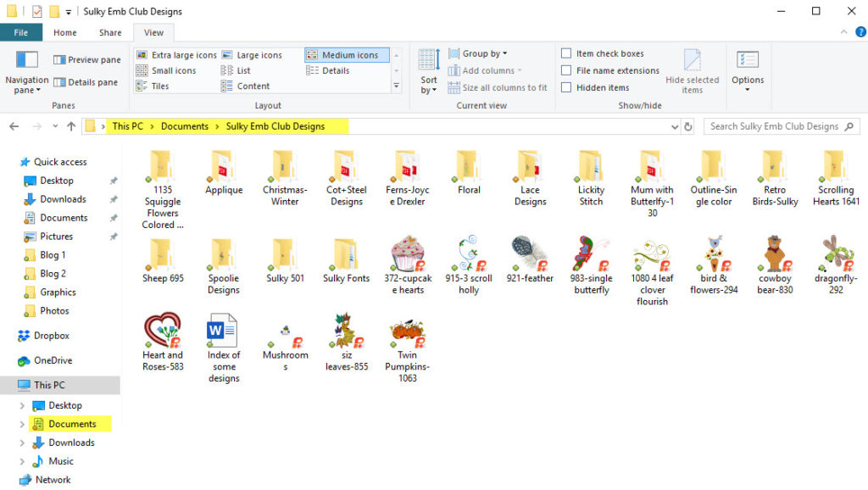
Task: Switch layout to Extra large icons
Action: [177, 55]
